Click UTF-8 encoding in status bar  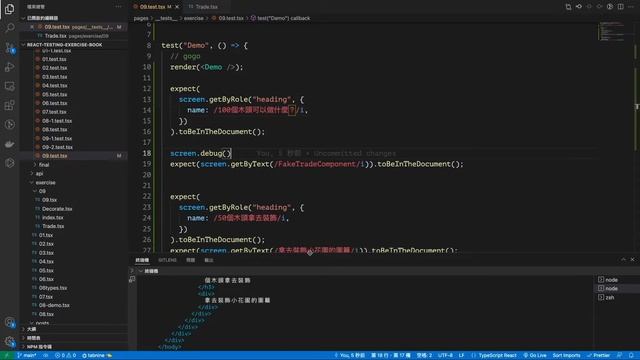445,356
